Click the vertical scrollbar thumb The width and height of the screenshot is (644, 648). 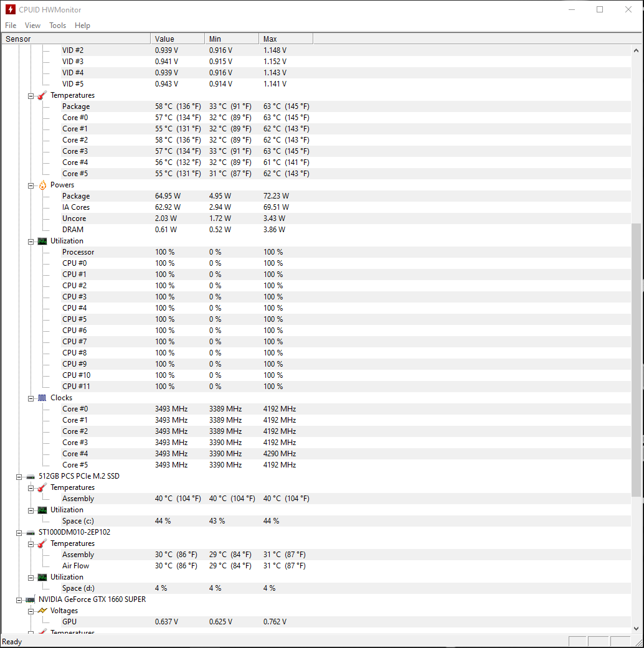pyautogui.click(x=636, y=360)
